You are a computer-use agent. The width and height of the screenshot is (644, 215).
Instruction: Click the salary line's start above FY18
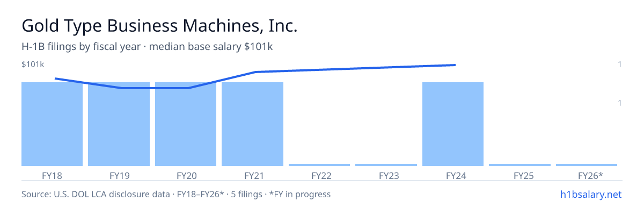tap(56, 78)
